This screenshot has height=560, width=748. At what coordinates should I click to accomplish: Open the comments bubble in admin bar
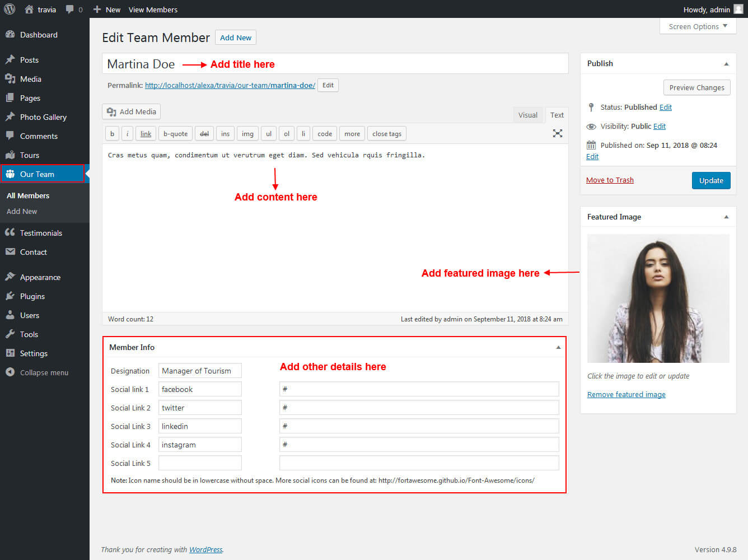tap(70, 10)
